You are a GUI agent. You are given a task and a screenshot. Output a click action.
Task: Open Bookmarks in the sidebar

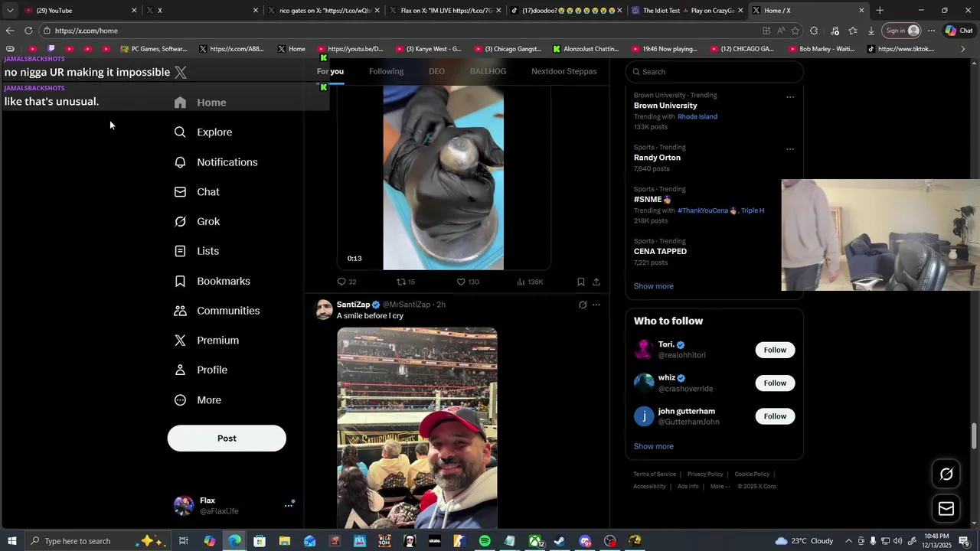click(x=212, y=281)
